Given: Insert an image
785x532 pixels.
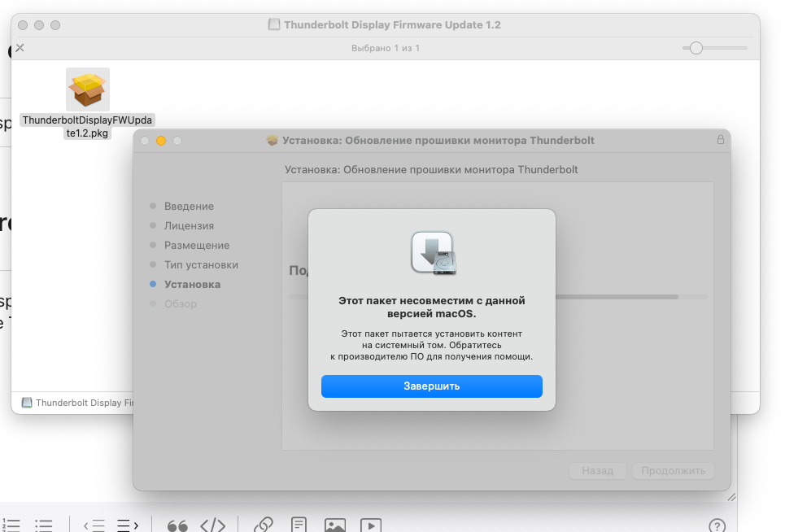Looking at the screenshot, I should click(334, 525).
